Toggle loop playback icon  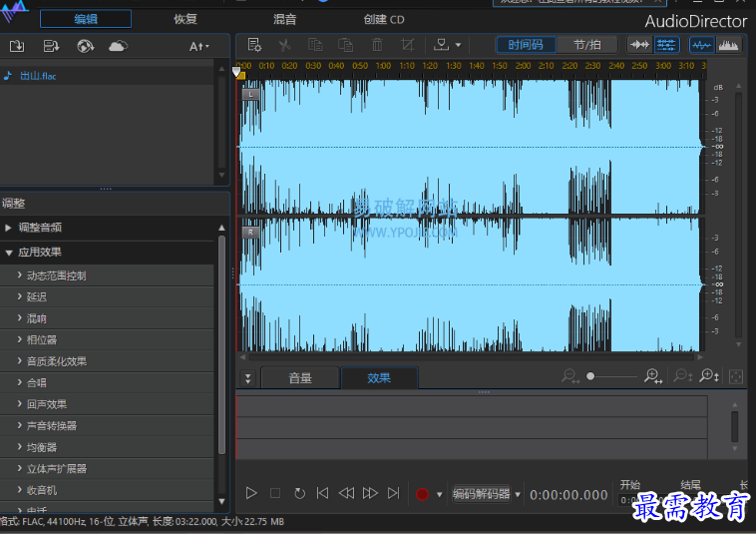coord(299,493)
